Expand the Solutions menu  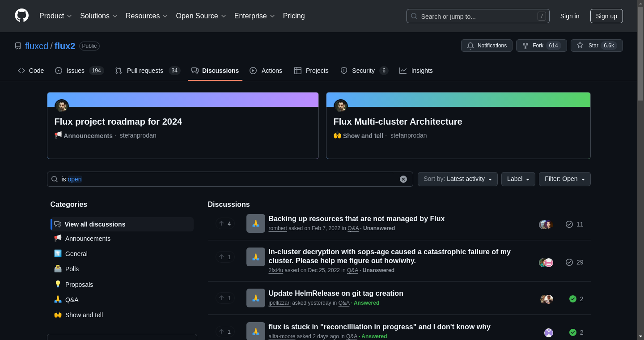click(99, 16)
